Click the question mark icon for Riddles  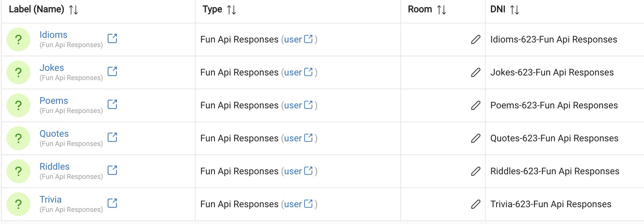coord(18,171)
